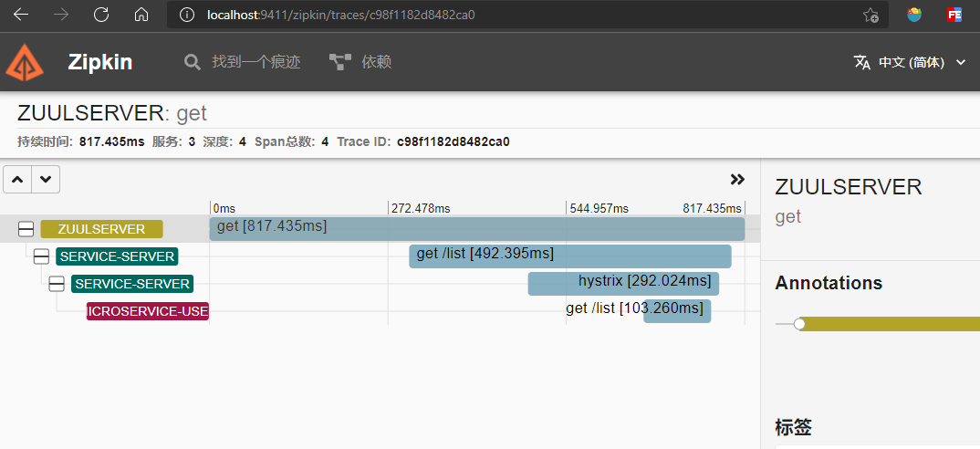View site information icon in address bar
The image size is (980, 449).
click(187, 15)
